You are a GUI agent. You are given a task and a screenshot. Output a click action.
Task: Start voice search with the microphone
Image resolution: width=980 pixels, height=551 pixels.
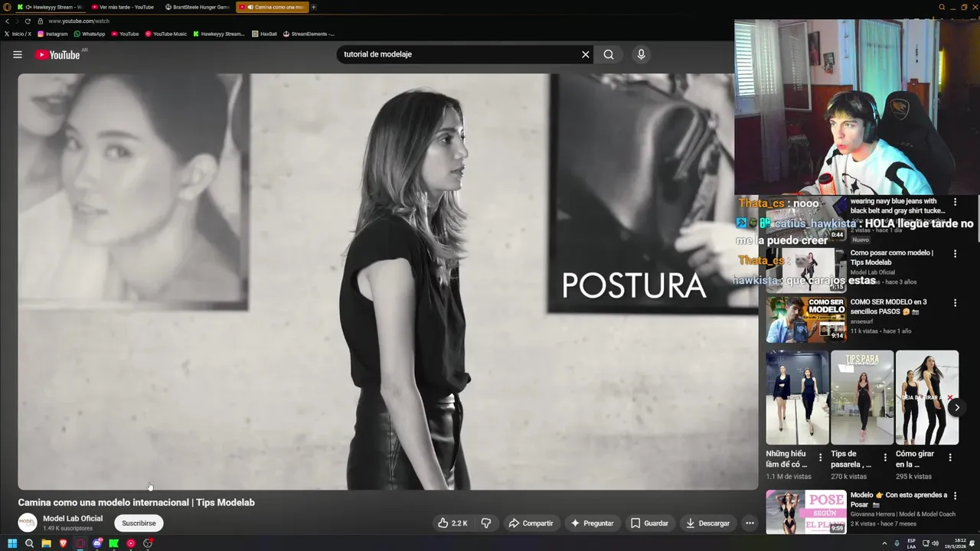(x=642, y=54)
